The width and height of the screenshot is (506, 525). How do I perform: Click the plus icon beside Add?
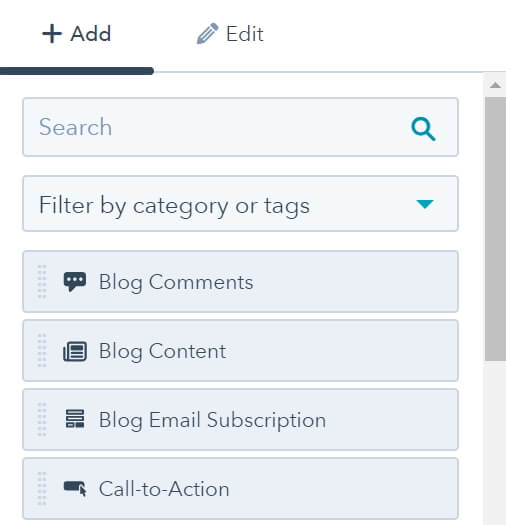(52, 33)
